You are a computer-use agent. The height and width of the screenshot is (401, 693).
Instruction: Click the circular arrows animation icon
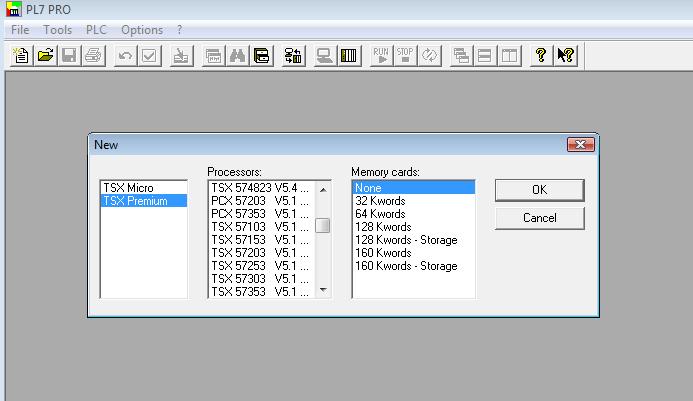pos(429,56)
